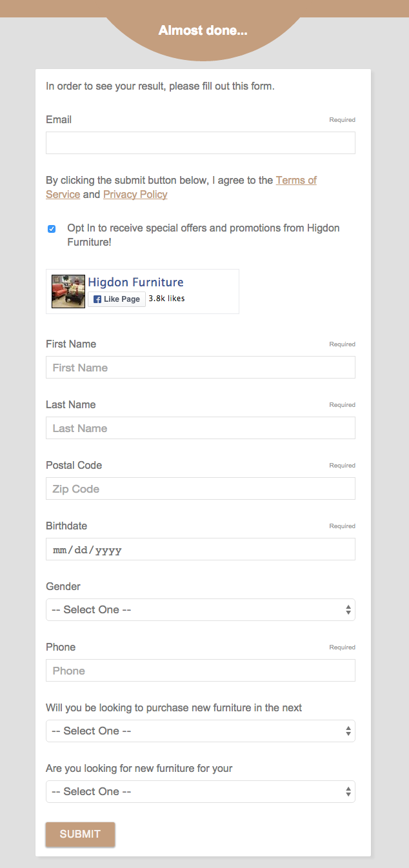Open the Terms of Service link
The height and width of the screenshot is (868, 409).
[x=295, y=181]
